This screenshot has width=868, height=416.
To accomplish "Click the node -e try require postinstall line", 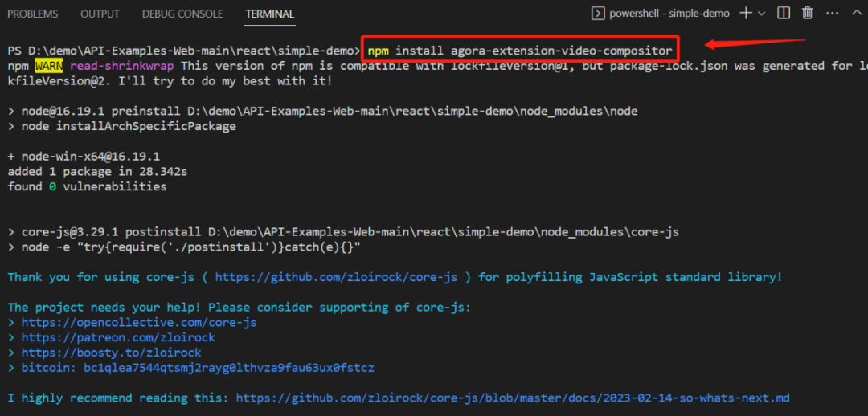I will coord(184,247).
